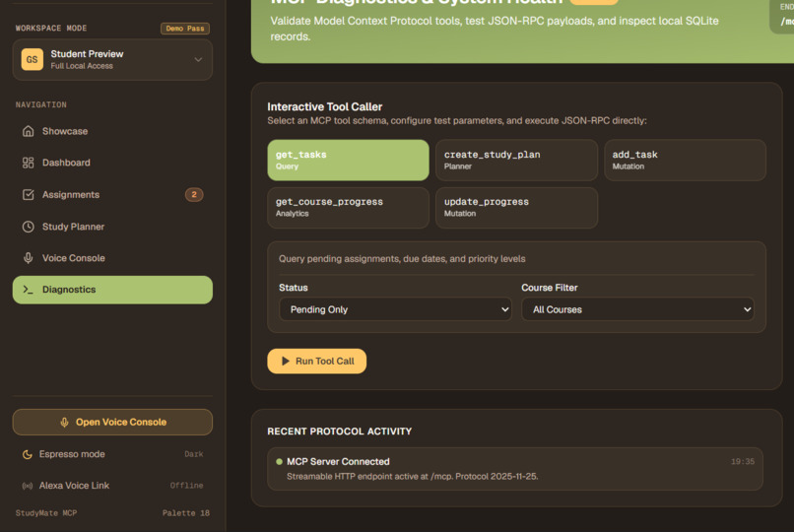Toggle Alexa Voice Link Offline status
794x532 pixels.
(x=112, y=486)
